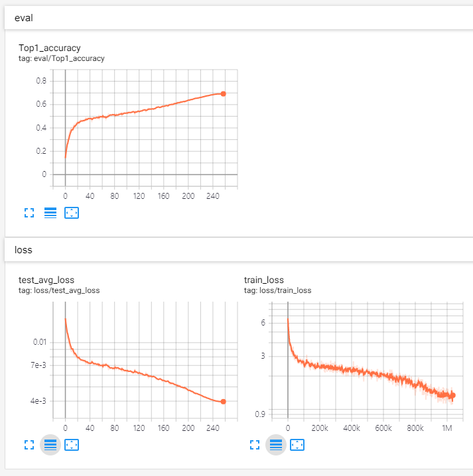Click the last data point on Top1_accuracy curve
The image size is (473, 476).
[x=223, y=93]
